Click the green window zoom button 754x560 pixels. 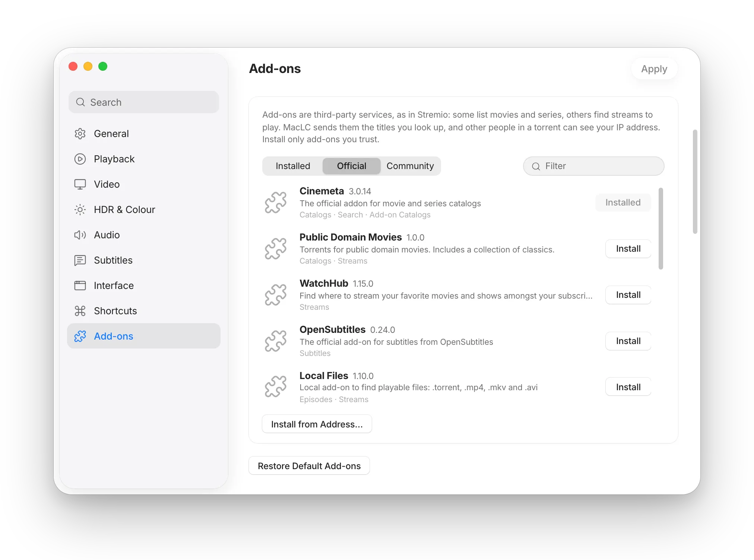tap(103, 66)
